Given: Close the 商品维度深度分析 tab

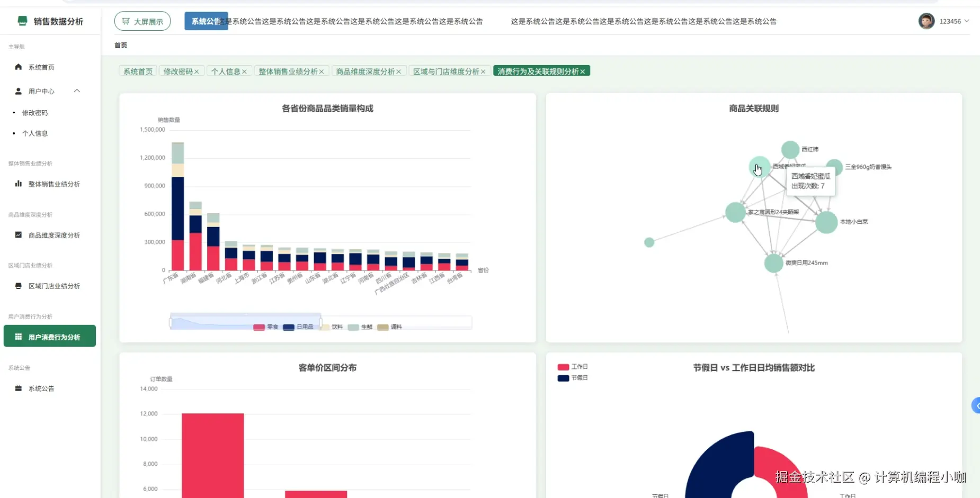Looking at the screenshot, I should [x=399, y=71].
